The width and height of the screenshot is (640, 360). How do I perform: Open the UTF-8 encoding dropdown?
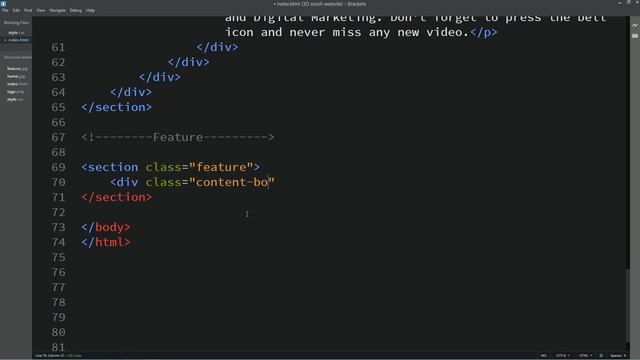[562, 356]
